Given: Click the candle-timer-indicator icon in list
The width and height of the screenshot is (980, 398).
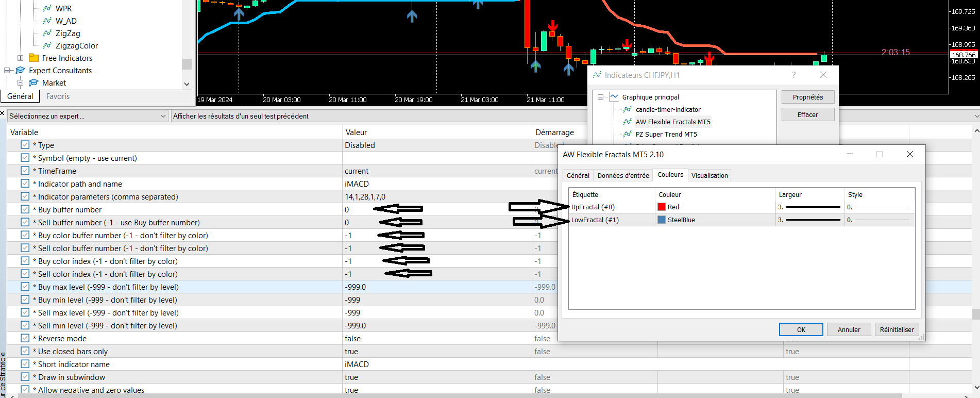Looking at the screenshot, I should pyautogui.click(x=628, y=109).
